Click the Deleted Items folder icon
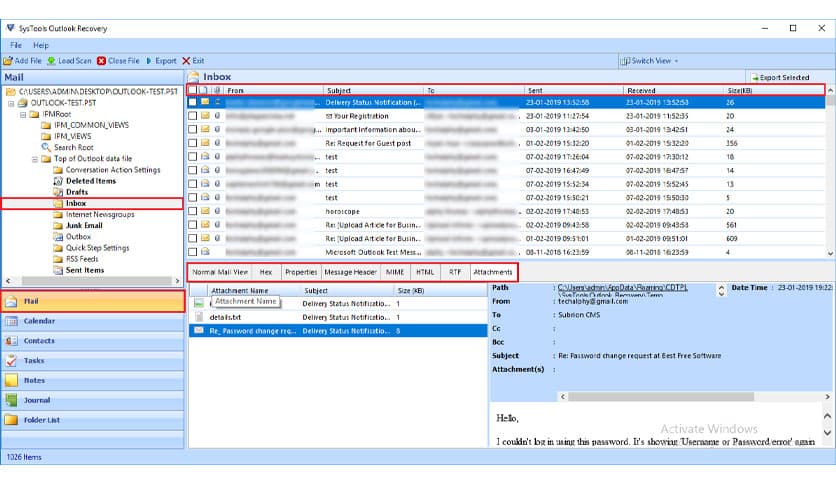Viewport: 836px width, 484px height. pos(58,181)
